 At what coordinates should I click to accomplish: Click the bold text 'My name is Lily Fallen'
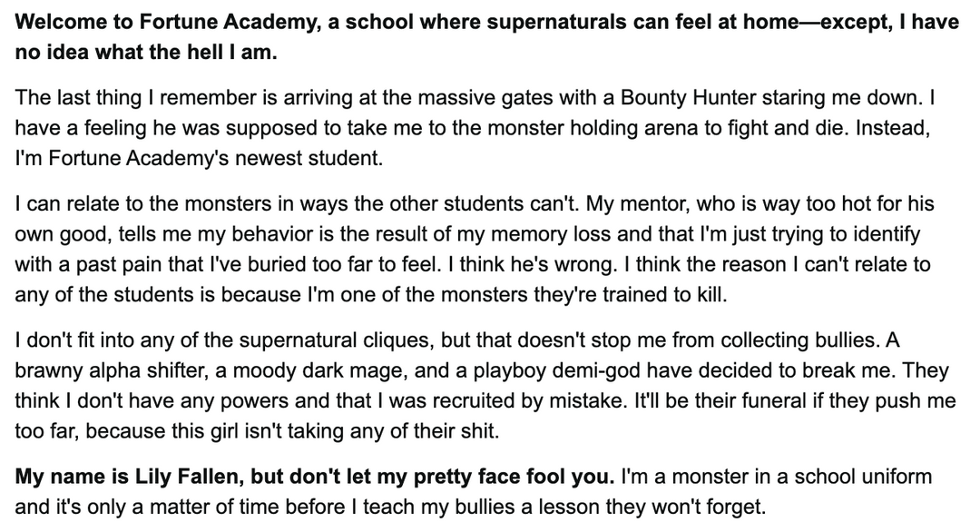coord(127,477)
